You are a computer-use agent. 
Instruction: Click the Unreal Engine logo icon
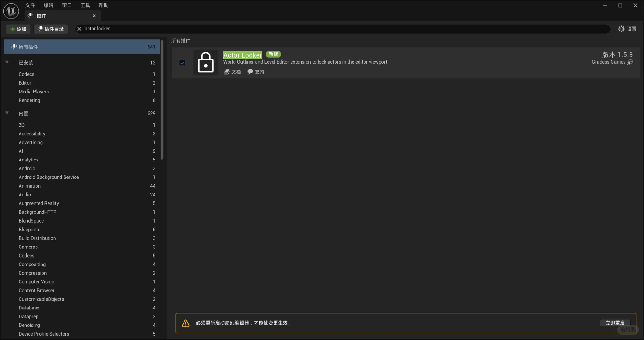(11, 11)
